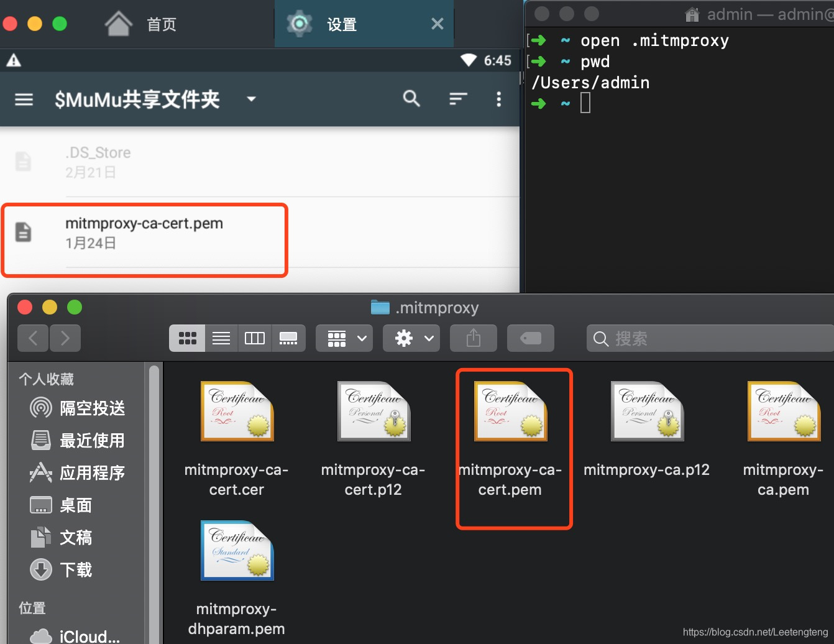Open 隔空投送 AirDrop in Finder sidebar
The width and height of the screenshot is (834, 644).
[x=78, y=408]
